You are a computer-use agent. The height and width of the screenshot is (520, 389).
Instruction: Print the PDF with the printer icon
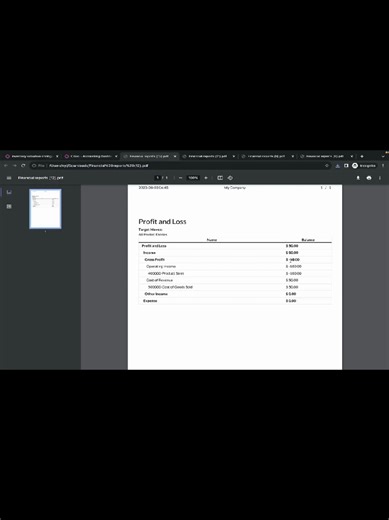[369, 178]
